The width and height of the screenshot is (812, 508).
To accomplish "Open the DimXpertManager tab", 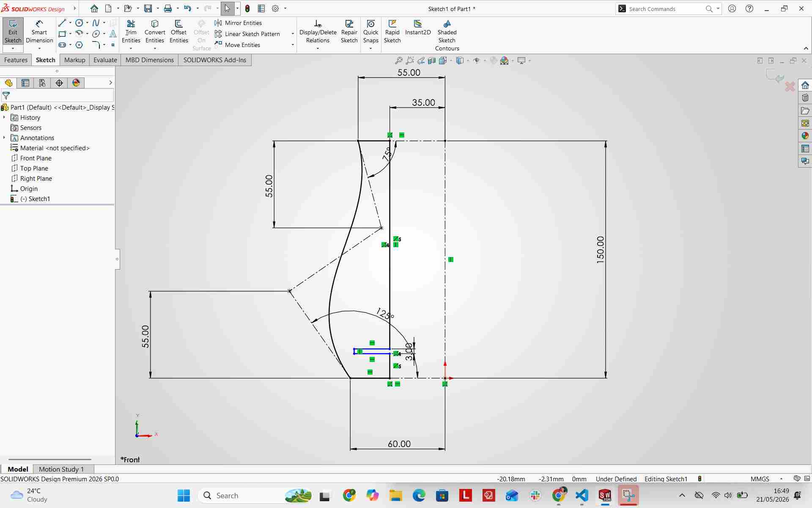I will point(59,83).
